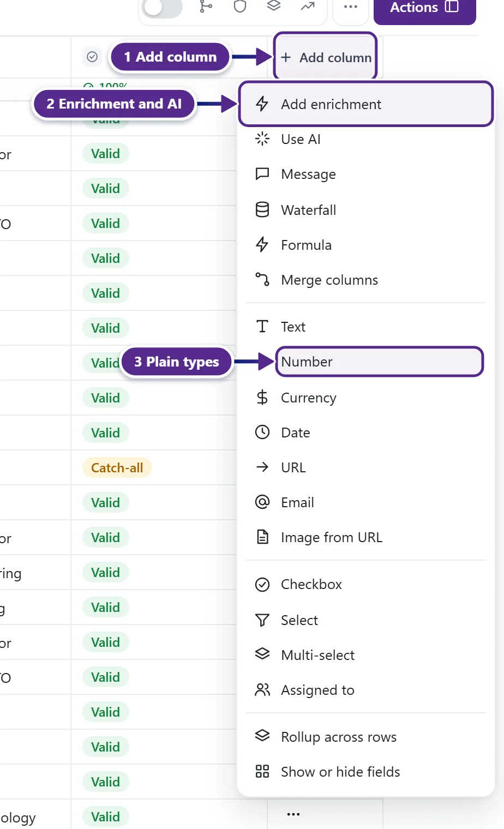Viewport: 504px width, 829px height.
Task: Click the sparkle icon beside Use AI
Action: tap(262, 139)
